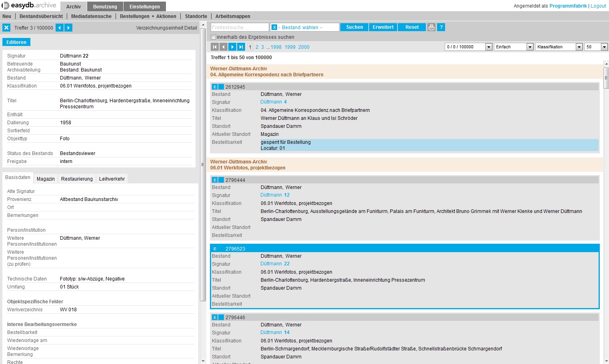The height and width of the screenshot is (364, 609).
Task: Click the blue square beside 2796444
Action: pos(221,180)
